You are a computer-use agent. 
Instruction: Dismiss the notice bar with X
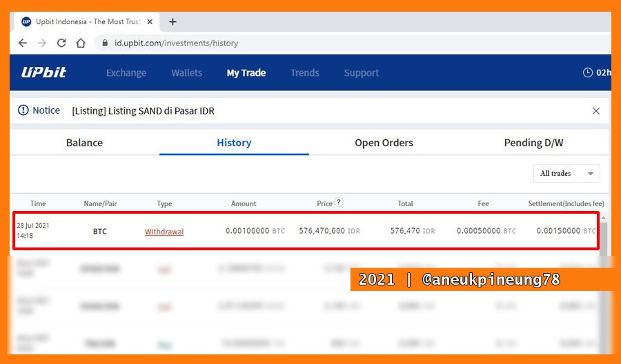(596, 111)
